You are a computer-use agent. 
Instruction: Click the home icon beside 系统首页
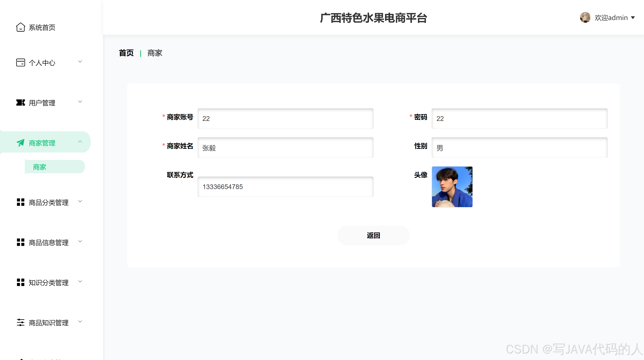20,27
